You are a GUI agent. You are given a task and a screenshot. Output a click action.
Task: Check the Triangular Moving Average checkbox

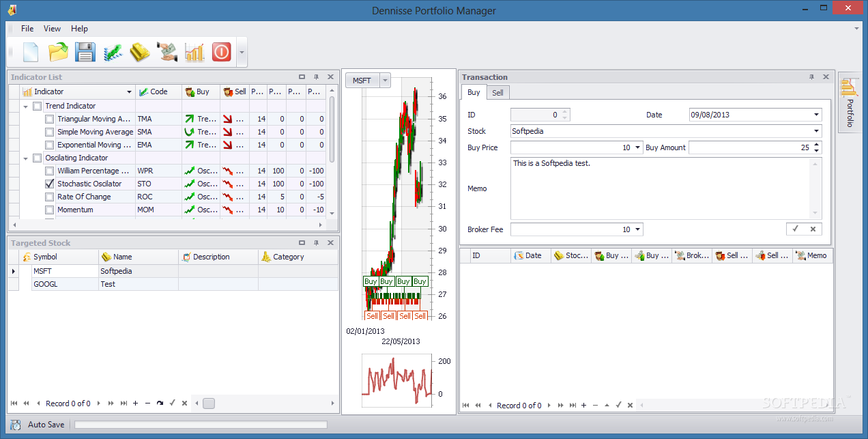(x=50, y=119)
